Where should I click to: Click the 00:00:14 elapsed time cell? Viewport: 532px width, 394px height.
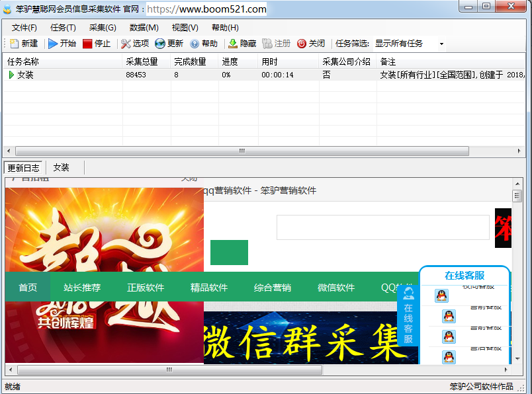277,75
